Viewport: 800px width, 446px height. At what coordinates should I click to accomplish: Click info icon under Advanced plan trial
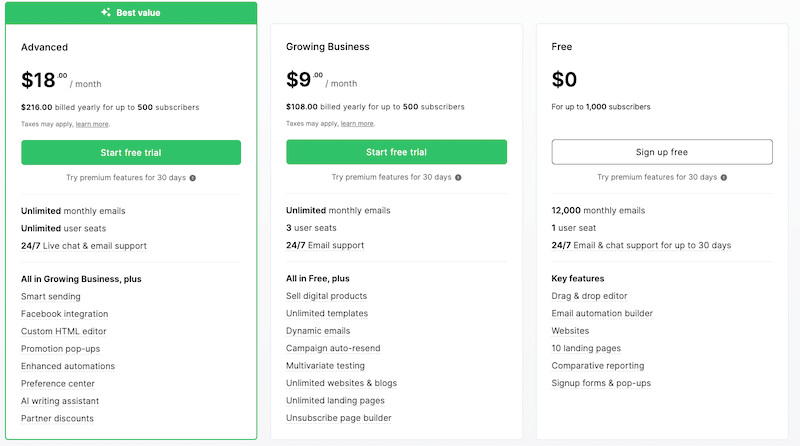click(193, 178)
